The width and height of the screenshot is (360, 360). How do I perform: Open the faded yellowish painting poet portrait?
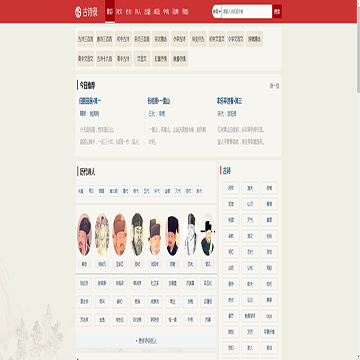[x=102, y=235]
